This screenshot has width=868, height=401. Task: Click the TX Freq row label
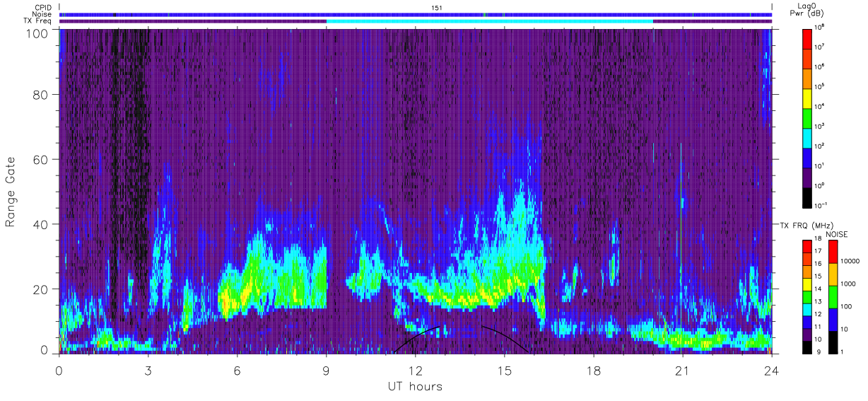tap(39, 21)
